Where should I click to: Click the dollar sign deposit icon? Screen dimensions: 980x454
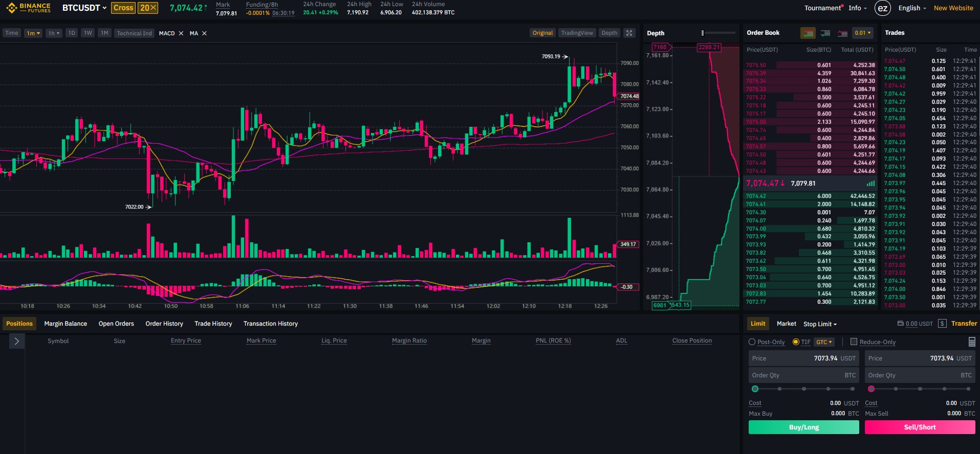(x=942, y=324)
